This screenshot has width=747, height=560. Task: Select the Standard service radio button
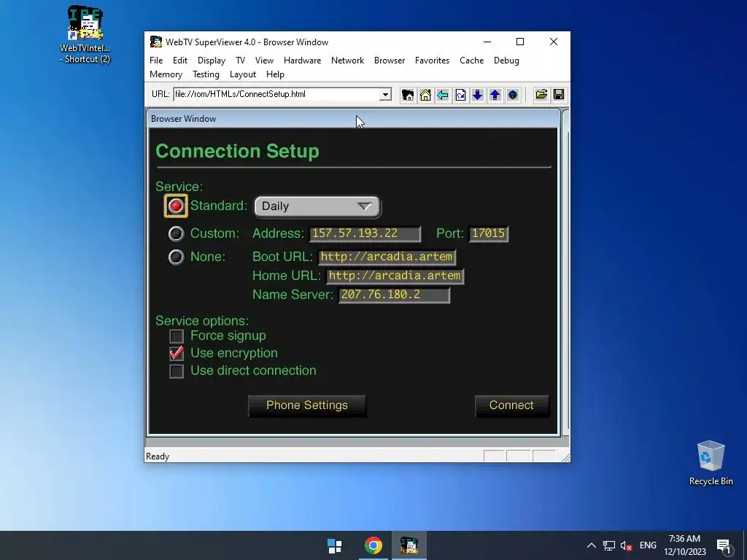coord(176,206)
